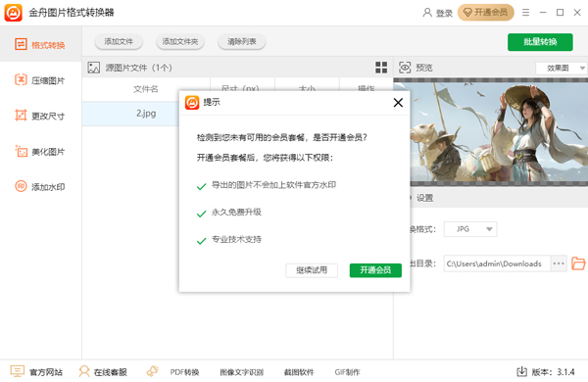This screenshot has height=382, width=588.
Task: Click the 批量转换 batch convert button
Action: 540,41
